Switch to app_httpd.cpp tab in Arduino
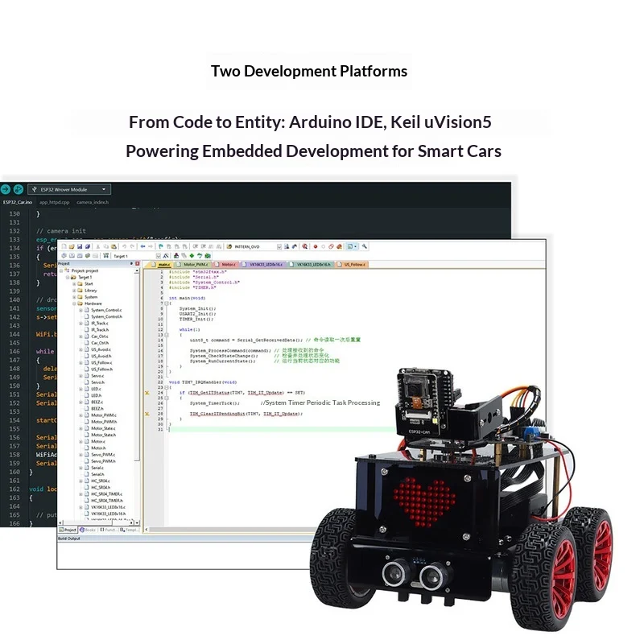 [x=54, y=202]
